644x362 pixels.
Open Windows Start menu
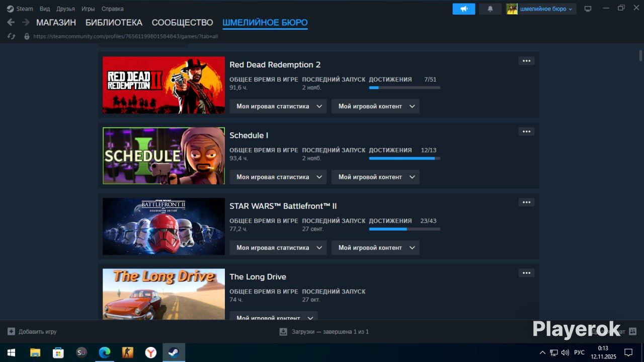11,352
